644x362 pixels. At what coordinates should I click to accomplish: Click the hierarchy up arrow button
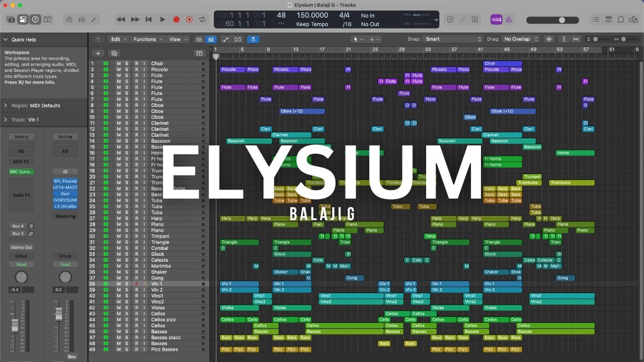coord(98,39)
